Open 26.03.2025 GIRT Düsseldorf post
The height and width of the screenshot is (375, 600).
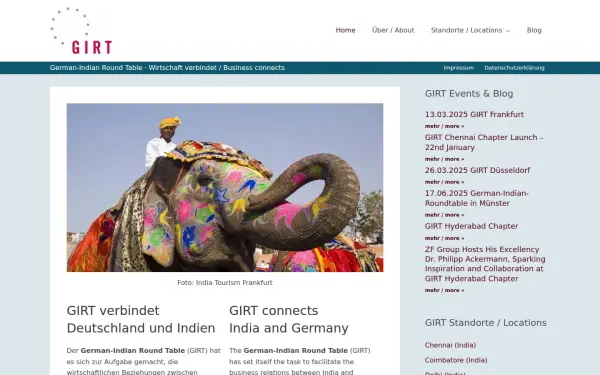point(477,170)
